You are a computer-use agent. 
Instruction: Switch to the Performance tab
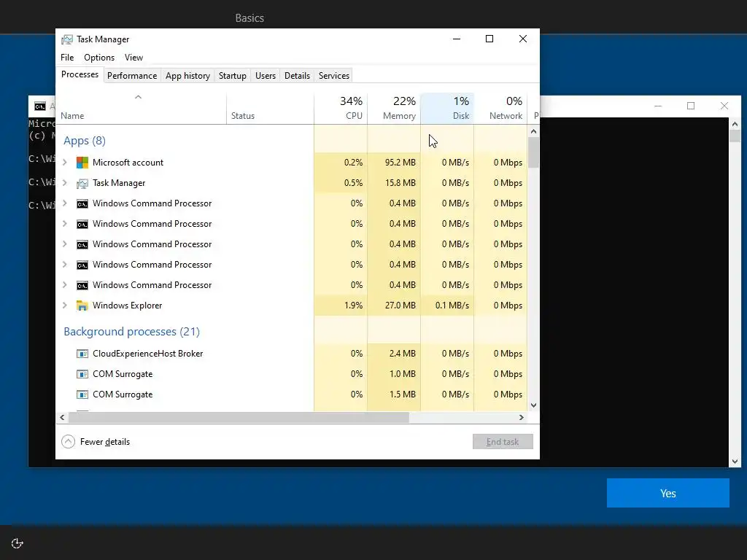[x=132, y=76]
